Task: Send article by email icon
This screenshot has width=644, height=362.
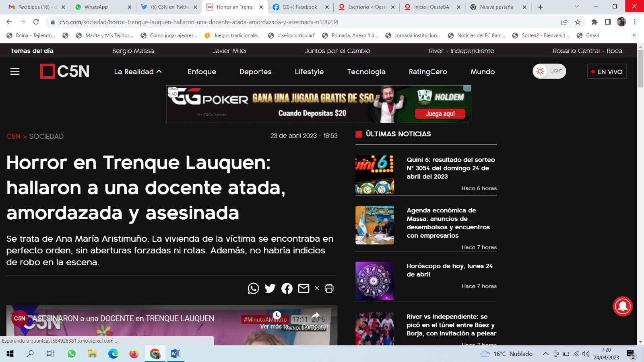Action: tap(303, 288)
